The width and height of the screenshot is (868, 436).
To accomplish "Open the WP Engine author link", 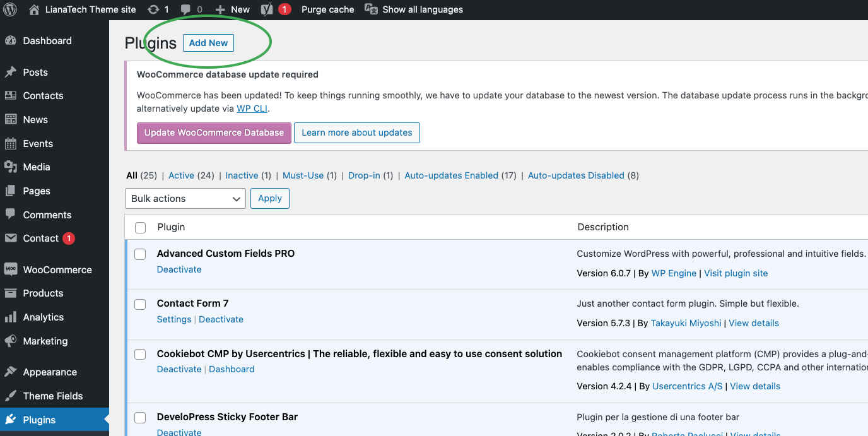I will 674,273.
